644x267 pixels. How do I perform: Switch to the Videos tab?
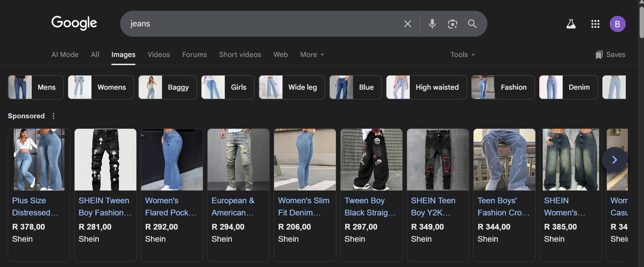point(159,55)
